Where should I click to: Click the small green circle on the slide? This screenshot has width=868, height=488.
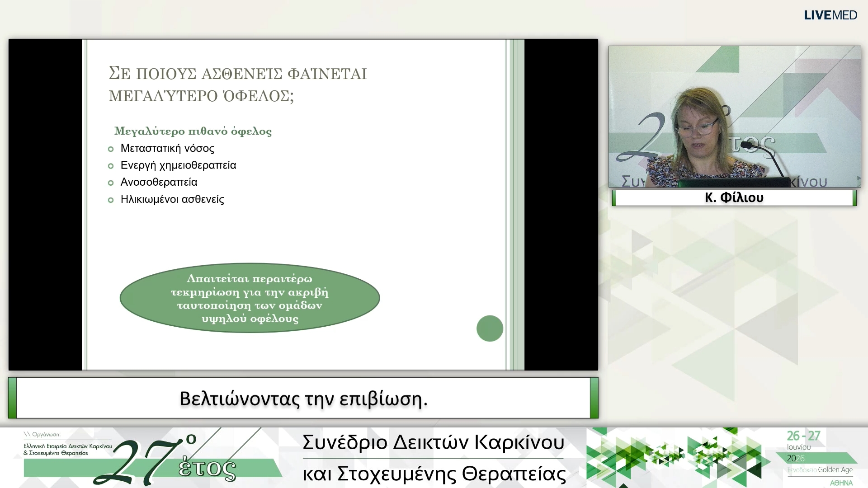490,328
